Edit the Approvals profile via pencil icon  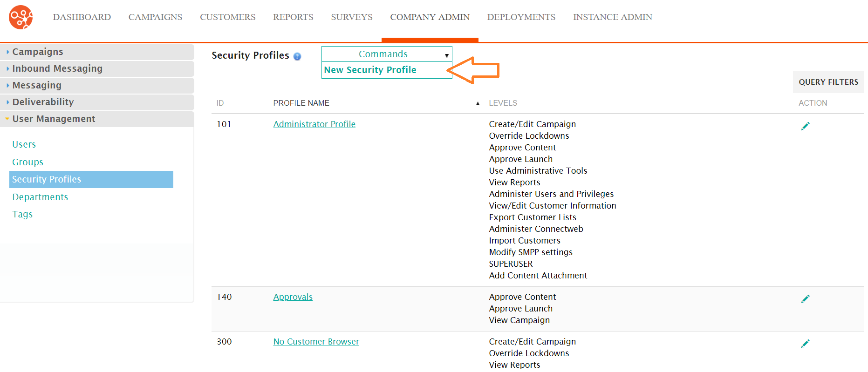805,299
